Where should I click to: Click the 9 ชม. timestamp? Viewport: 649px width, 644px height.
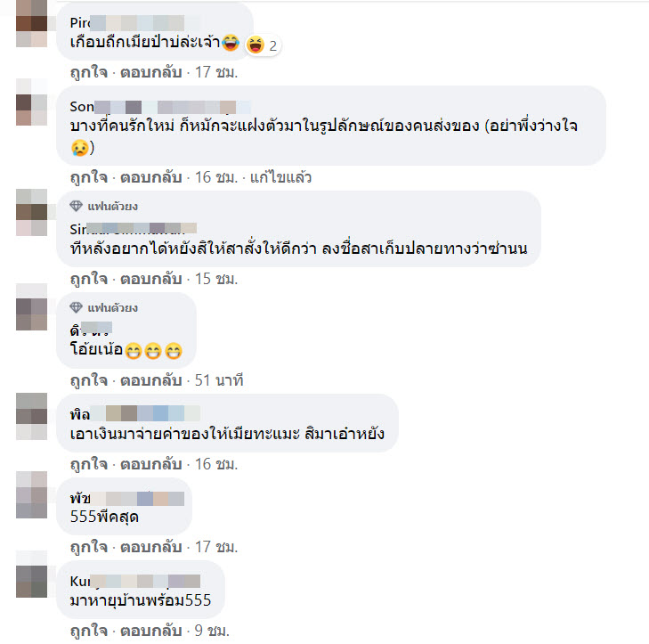[x=212, y=631]
